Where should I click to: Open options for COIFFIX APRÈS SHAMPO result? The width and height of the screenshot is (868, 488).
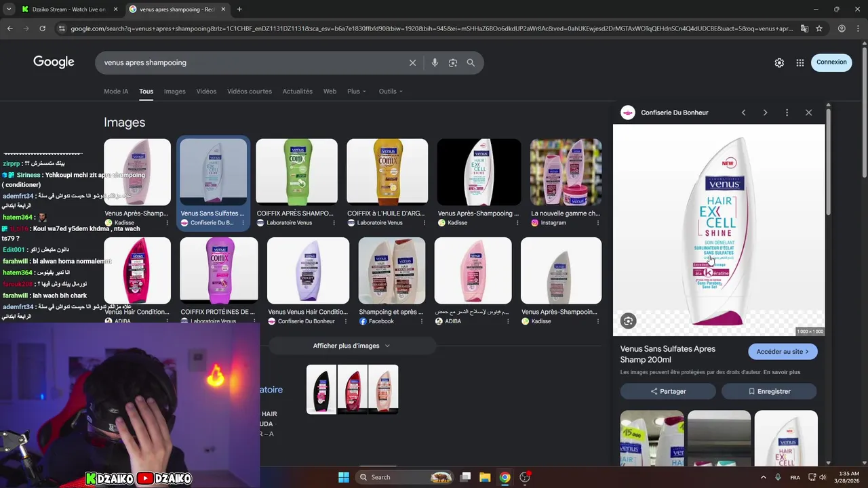[334, 222]
